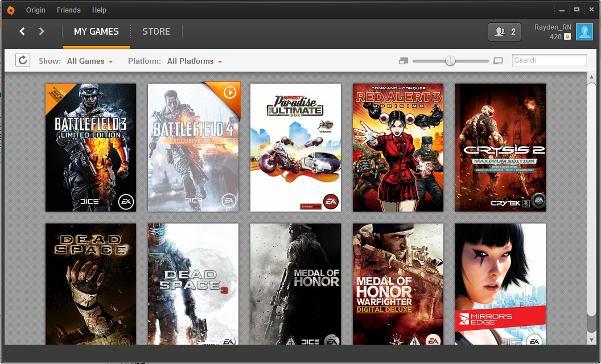Expand the All Platforms dropdown

coord(194,61)
